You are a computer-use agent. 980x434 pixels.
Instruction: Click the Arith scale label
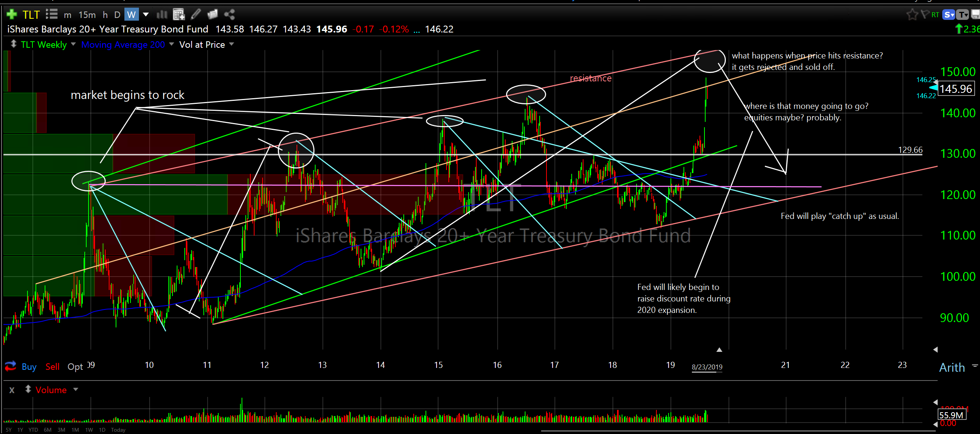click(x=952, y=368)
